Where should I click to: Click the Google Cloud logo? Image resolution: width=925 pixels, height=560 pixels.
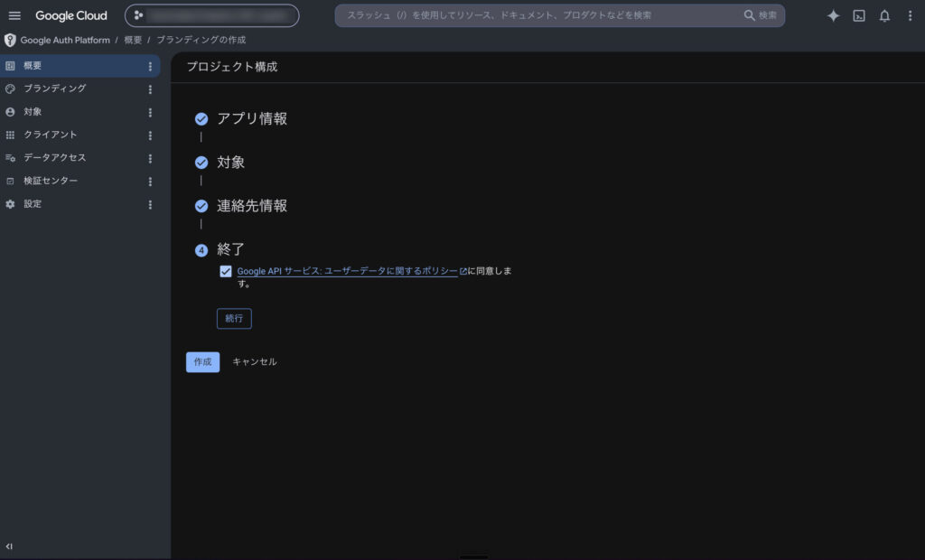click(x=71, y=16)
